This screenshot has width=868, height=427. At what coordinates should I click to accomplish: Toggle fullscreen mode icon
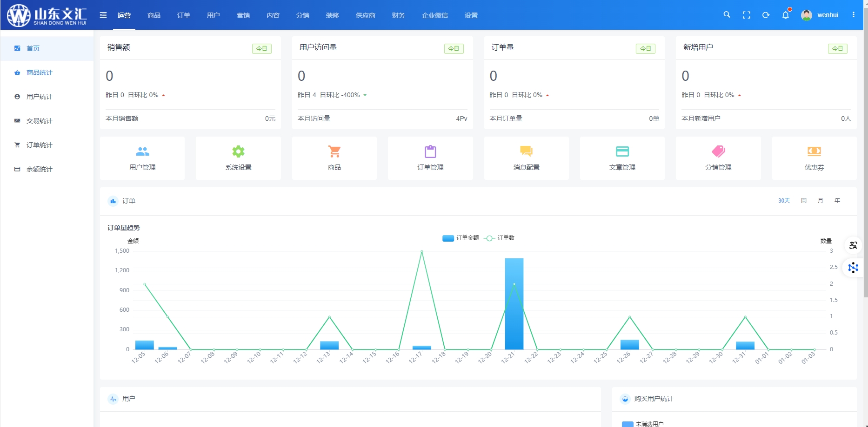coord(747,15)
